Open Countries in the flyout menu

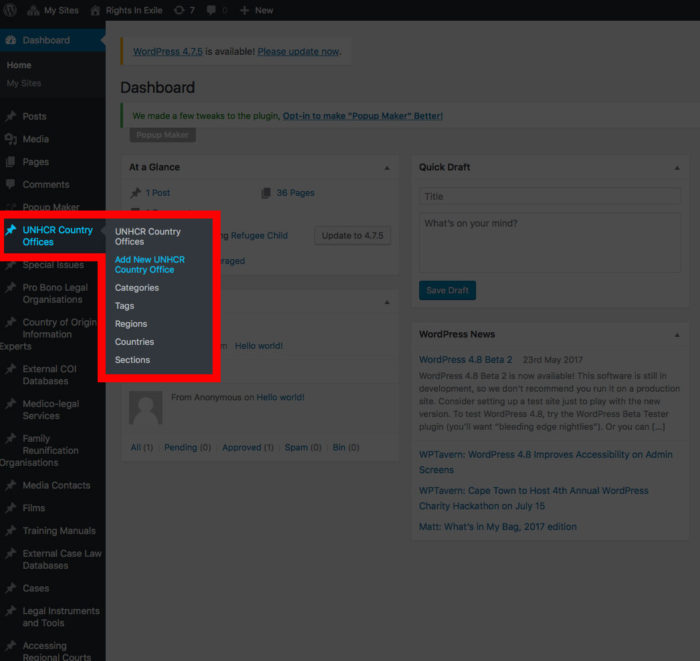pos(134,342)
